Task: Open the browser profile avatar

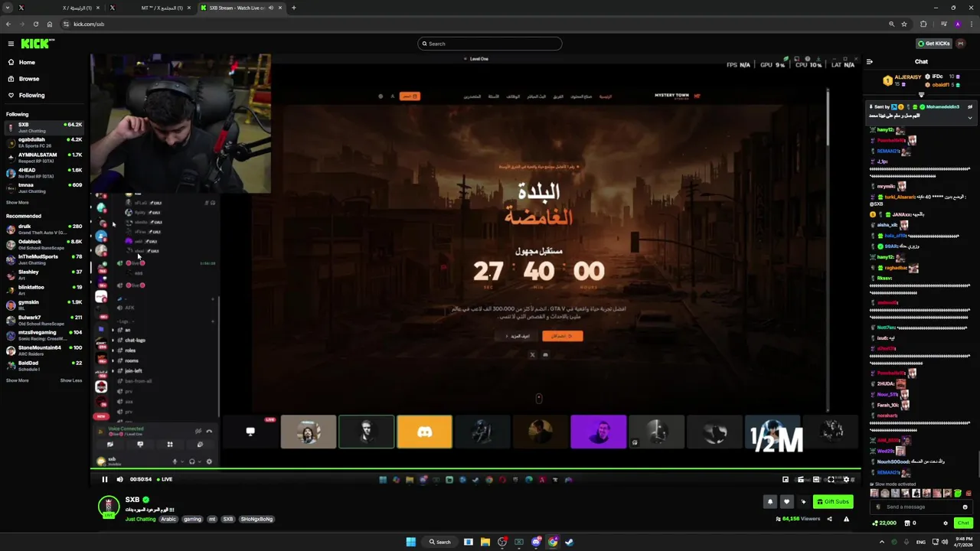Action: 958,24
